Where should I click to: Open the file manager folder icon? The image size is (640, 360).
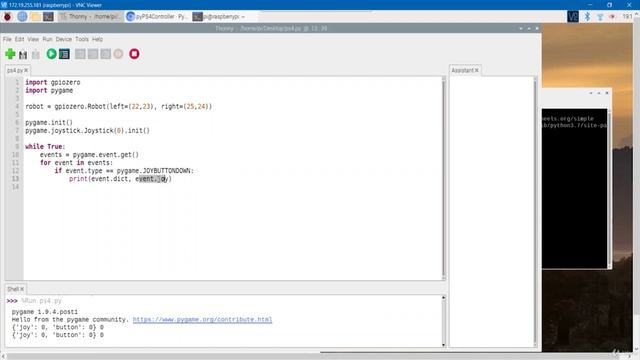coord(36,17)
